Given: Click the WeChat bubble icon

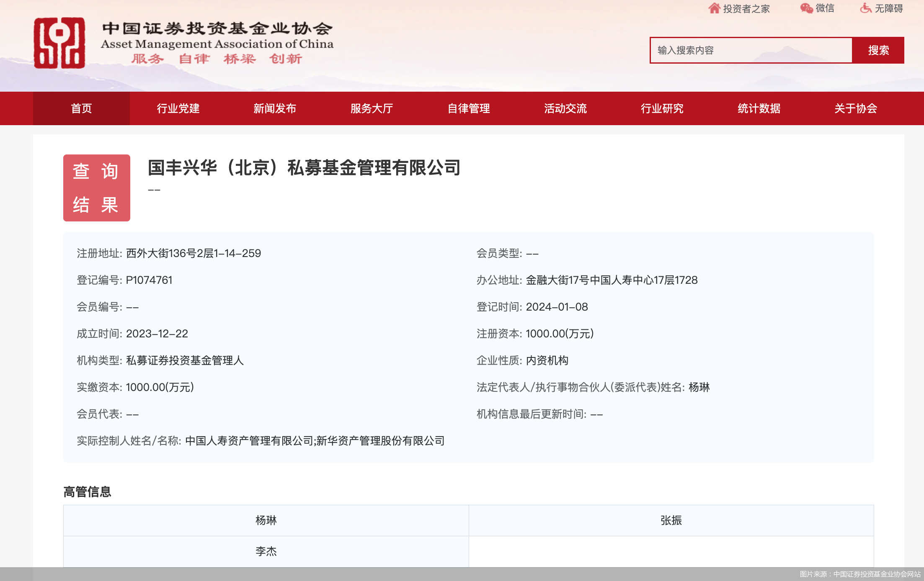Looking at the screenshot, I should point(806,8).
